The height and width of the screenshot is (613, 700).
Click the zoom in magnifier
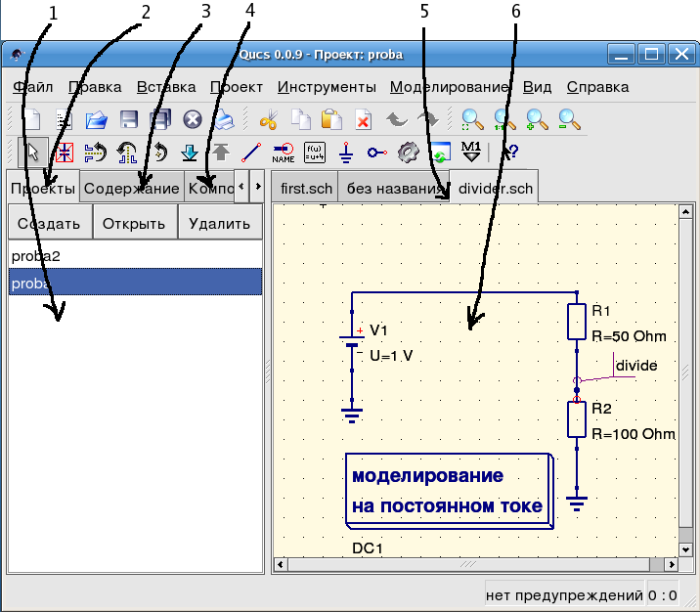(537, 119)
